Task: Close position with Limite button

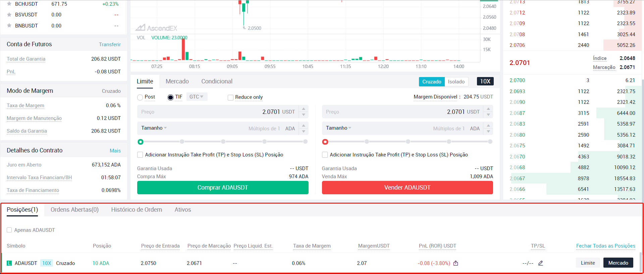Action: click(588, 263)
